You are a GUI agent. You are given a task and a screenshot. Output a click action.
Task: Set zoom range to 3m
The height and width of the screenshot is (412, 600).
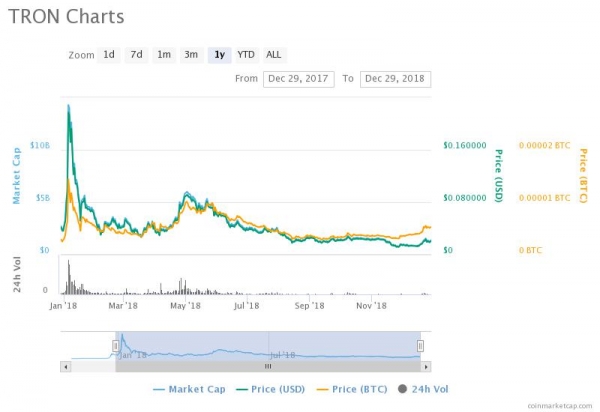click(191, 55)
